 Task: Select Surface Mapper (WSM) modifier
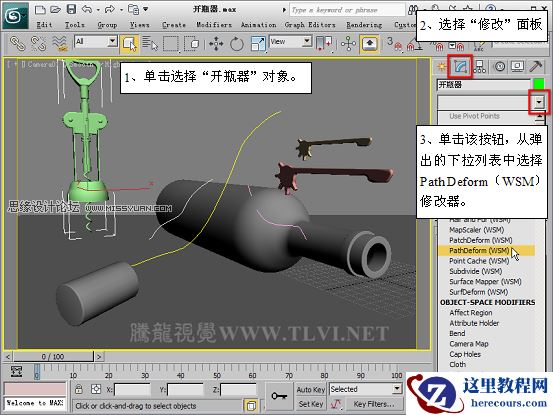(x=486, y=281)
